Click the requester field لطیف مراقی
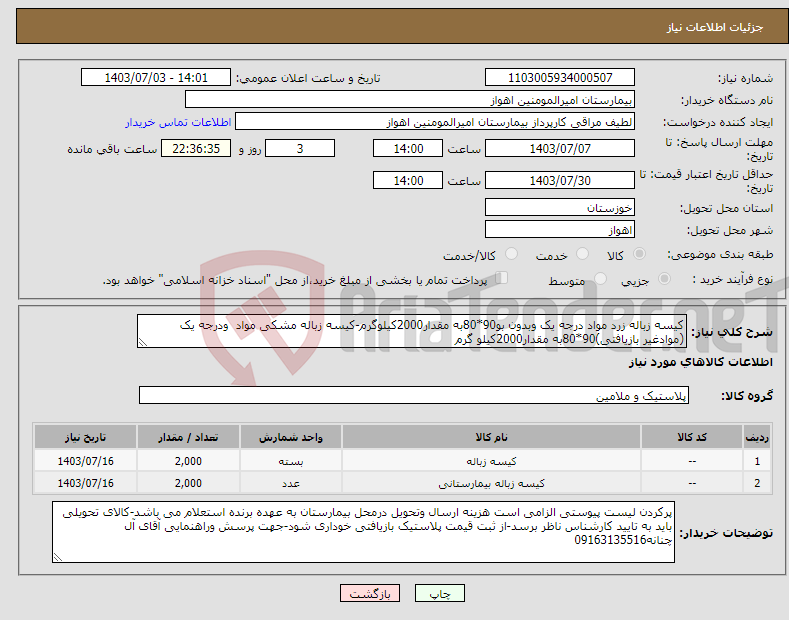Screen dimensions: 789x620 click(435, 122)
